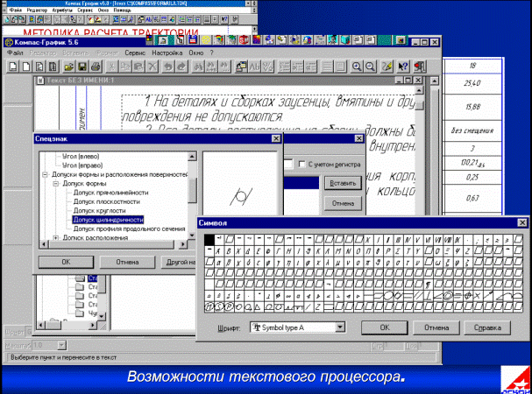Select 'Допуск профиля продольного сечения' item
The image size is (532, 394).
[129, 229]
